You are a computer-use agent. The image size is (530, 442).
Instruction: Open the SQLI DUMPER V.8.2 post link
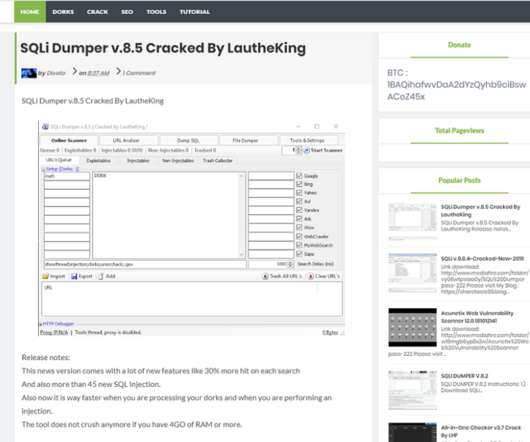(x=464, y=376)
